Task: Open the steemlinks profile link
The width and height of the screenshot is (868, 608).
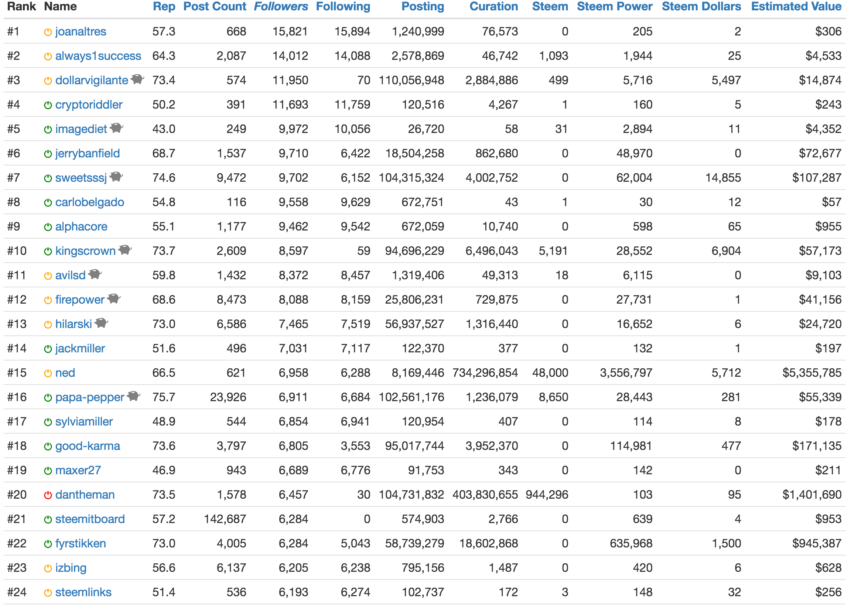Action: pyautogui.click(x=83, y=592)
